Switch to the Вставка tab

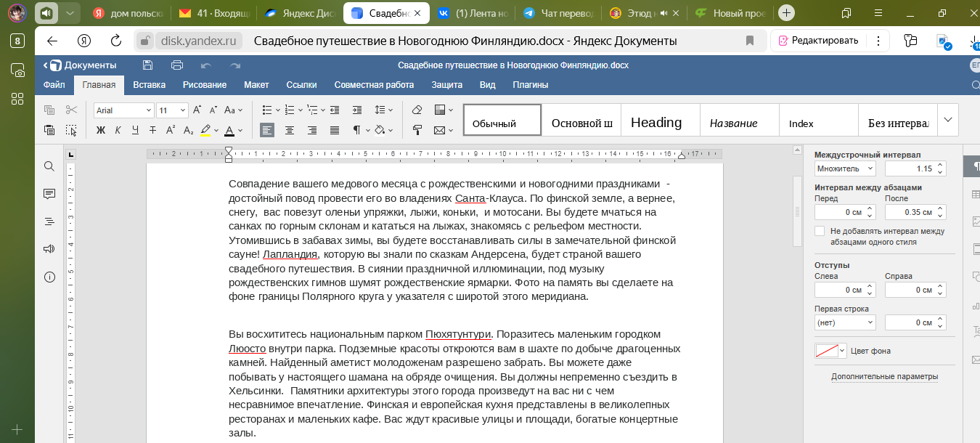(x=150, y=85)
